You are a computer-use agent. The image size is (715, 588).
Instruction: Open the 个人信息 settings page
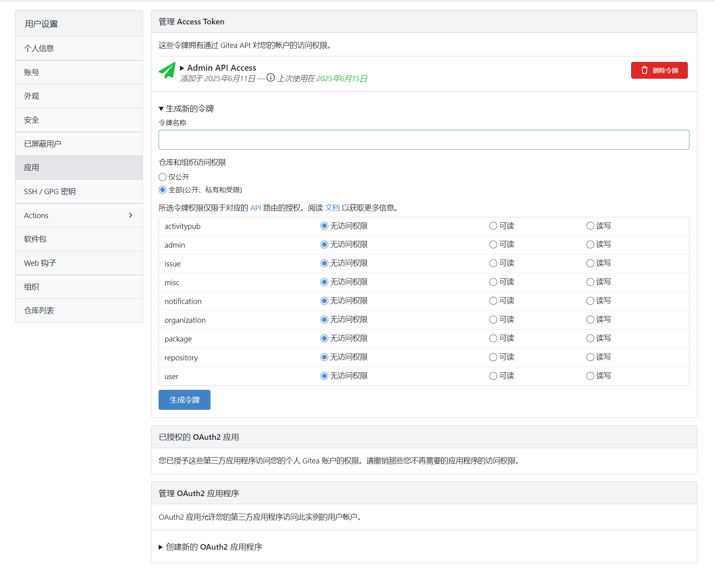[x=38, y=48]
